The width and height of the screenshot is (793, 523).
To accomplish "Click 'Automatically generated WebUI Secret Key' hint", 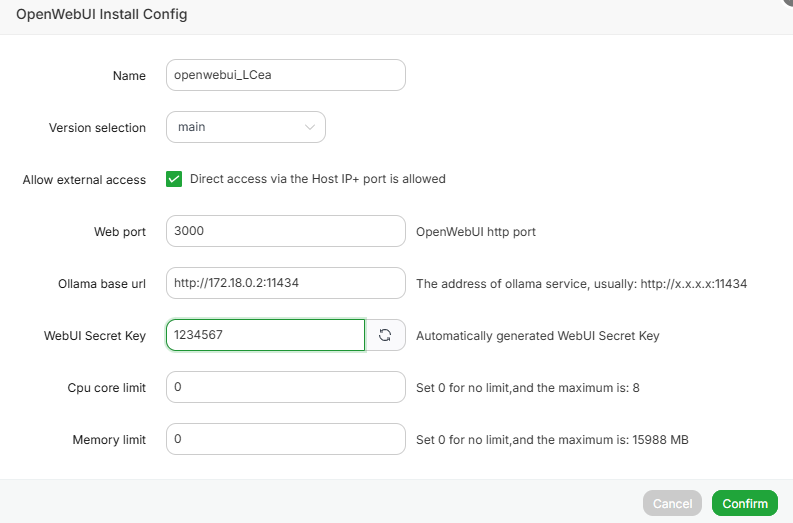I will click(x=538, y=336).
